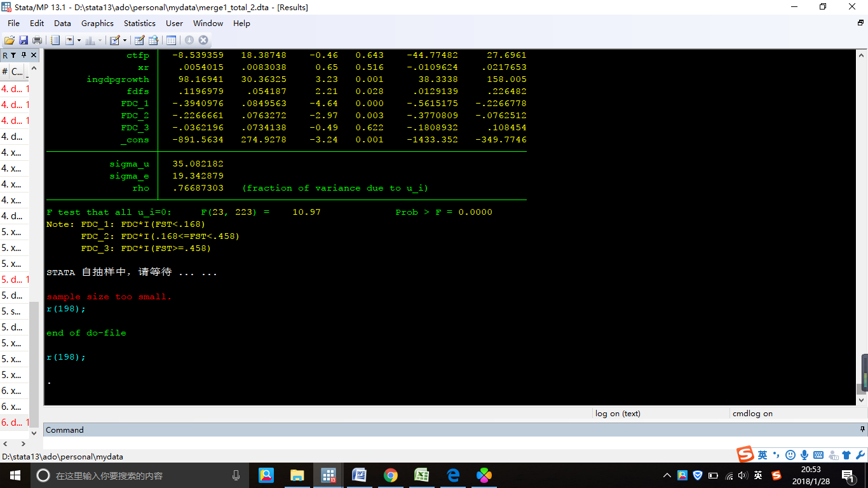Open the Variables Manager grid icon

tap(171, 40)
